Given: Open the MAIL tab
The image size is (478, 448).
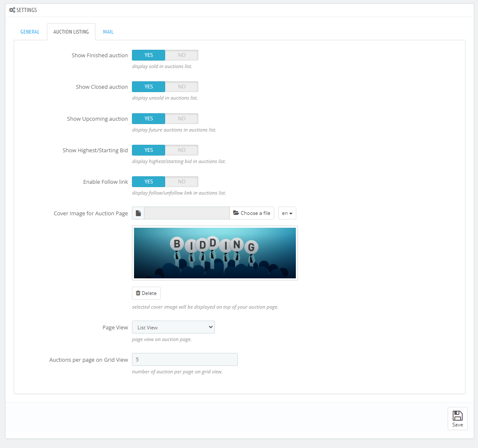Looking at the screenshot, I should tap(108, 32).
